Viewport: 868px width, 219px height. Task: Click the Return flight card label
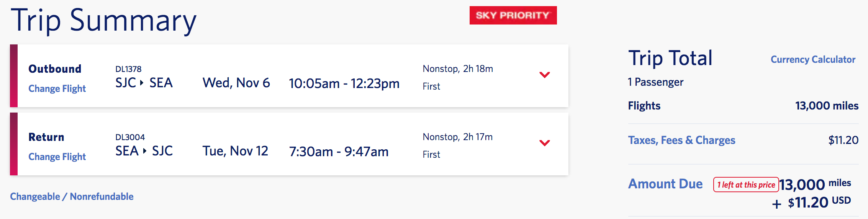[x=46, y=137]
